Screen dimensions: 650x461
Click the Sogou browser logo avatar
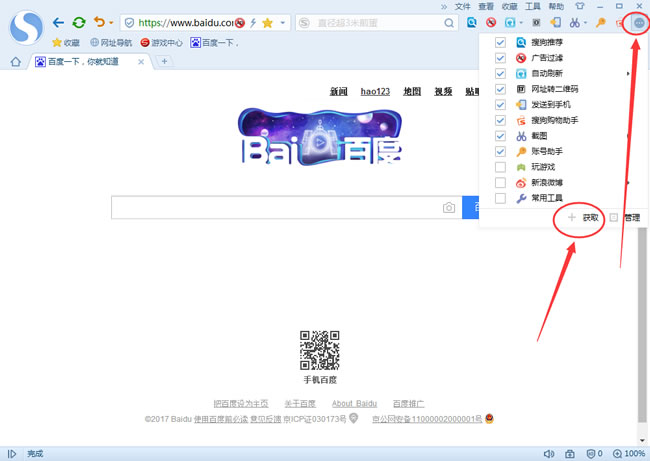coord(27,28)
